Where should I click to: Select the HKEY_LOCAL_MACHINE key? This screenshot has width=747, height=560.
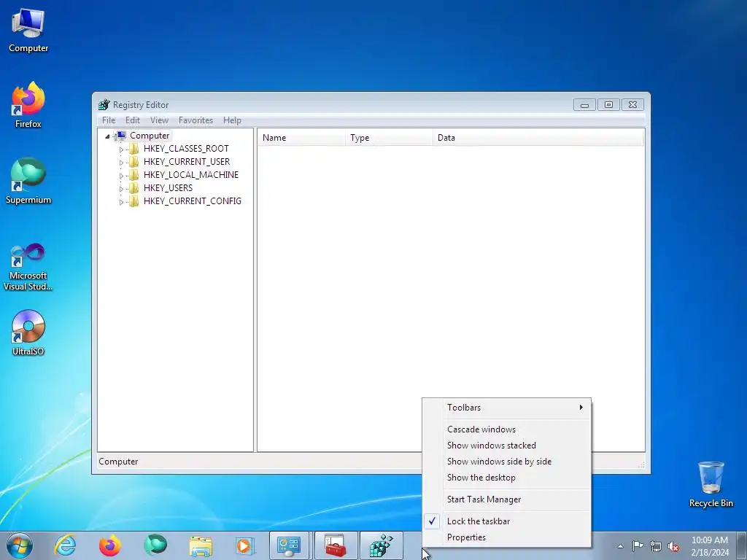190,175
